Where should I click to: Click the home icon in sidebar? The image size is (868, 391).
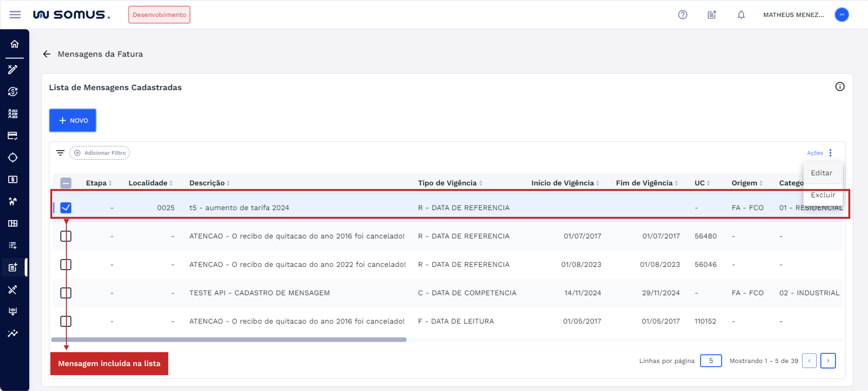click(x=14, y=44)
